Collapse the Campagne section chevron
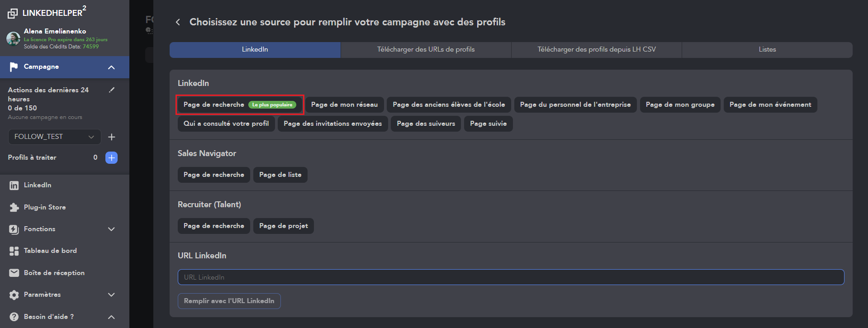 click(111, 67)
